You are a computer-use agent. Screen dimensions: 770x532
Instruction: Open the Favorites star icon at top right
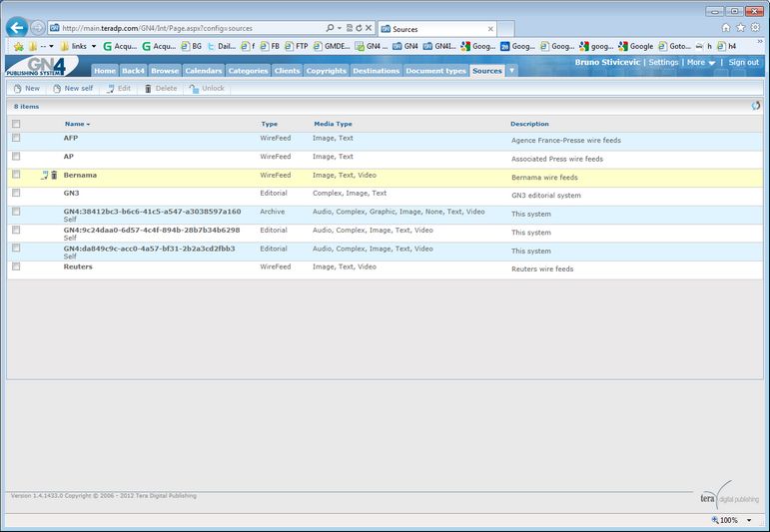click(x=740, y=28)
